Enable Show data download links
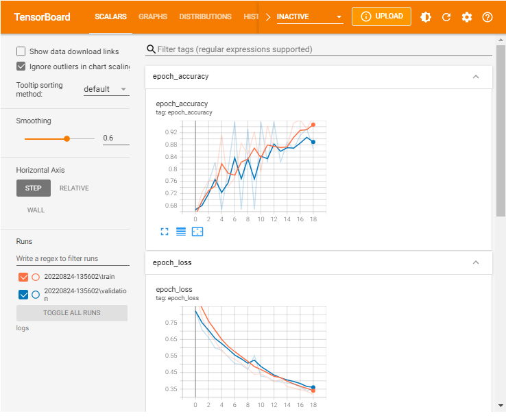506x420 pixels. click(21, 51)
